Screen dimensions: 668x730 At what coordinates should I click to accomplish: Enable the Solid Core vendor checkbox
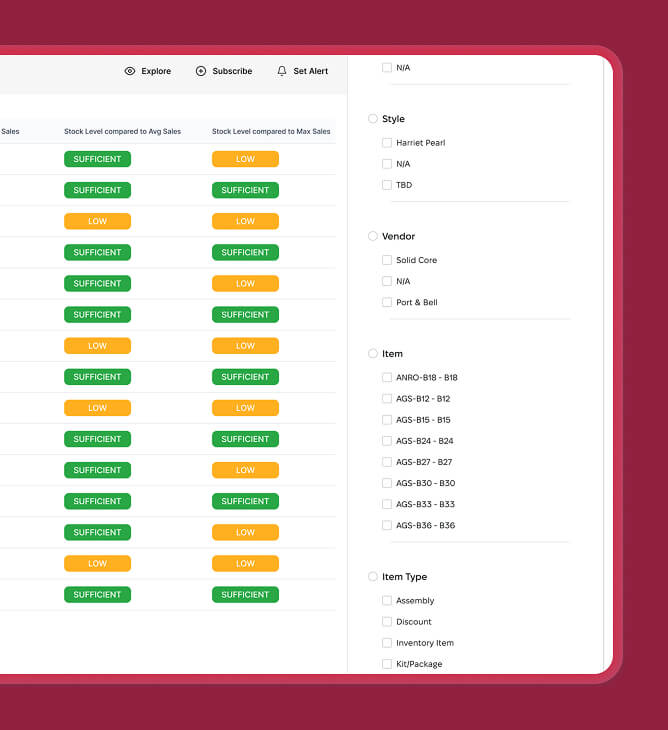click(387, 260)
